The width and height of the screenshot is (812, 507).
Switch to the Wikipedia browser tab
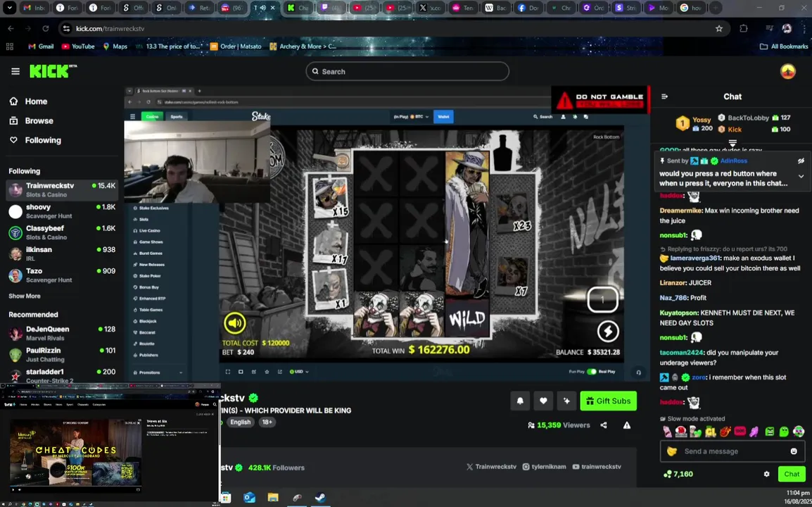tap(495, 8)
